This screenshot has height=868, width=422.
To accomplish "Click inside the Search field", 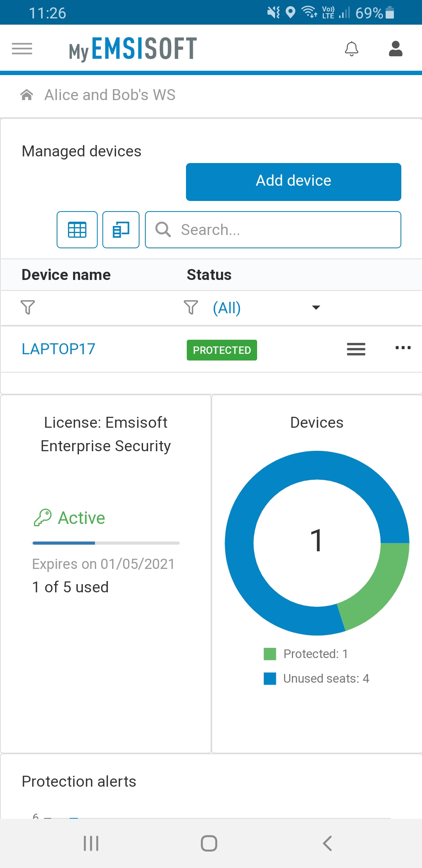I will coord(273,230).
